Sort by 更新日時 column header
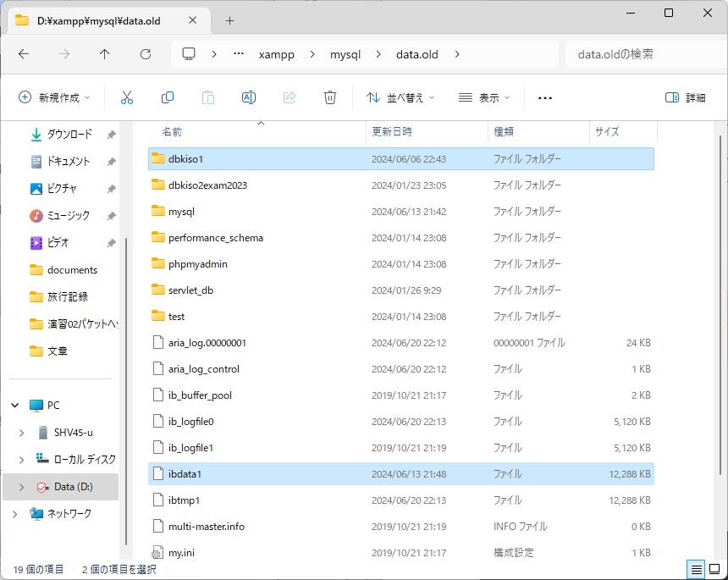 tap(392, 132)
